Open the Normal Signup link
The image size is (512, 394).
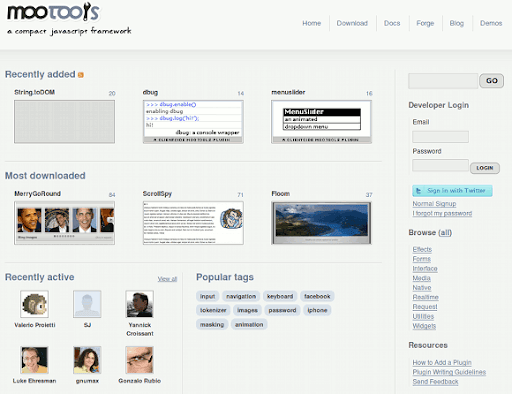click(x=434, y=204)
